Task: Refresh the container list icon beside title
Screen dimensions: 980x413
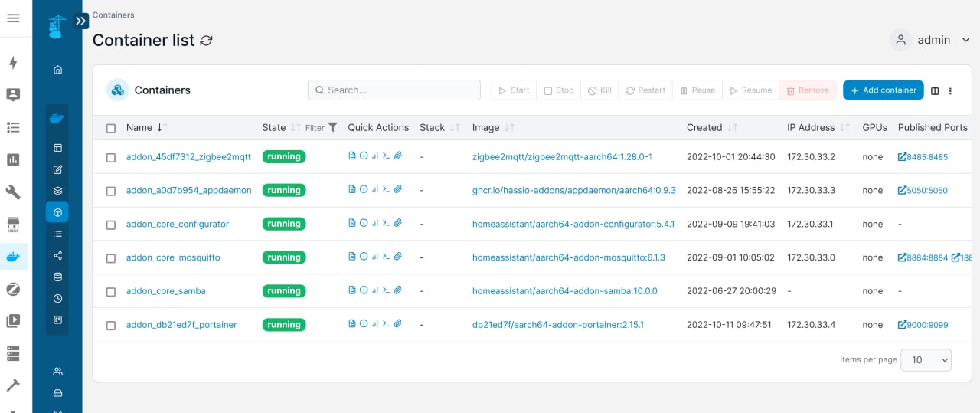Action: point(206,41)
